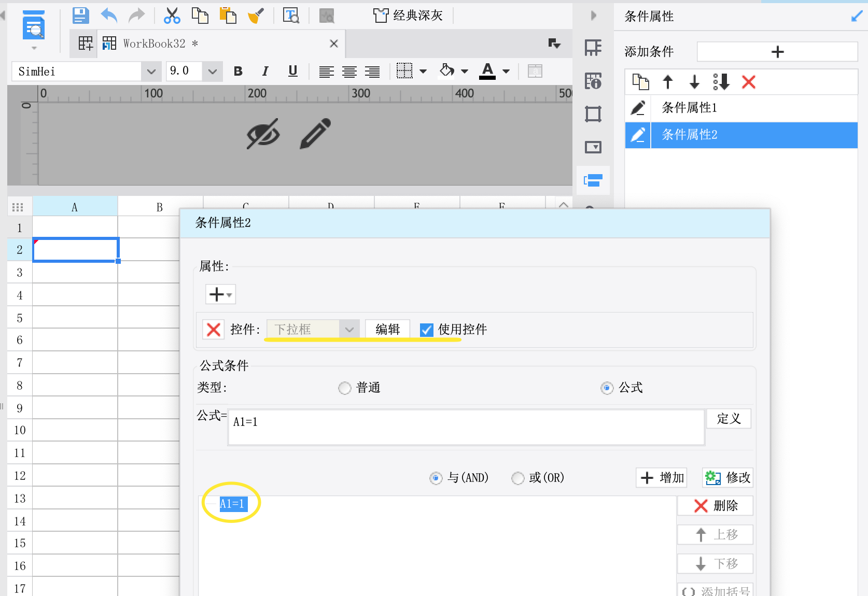The height and width of the screenshot is (596, 868).
Task: Select the 普通 condition type
Action: click(344, 388)
